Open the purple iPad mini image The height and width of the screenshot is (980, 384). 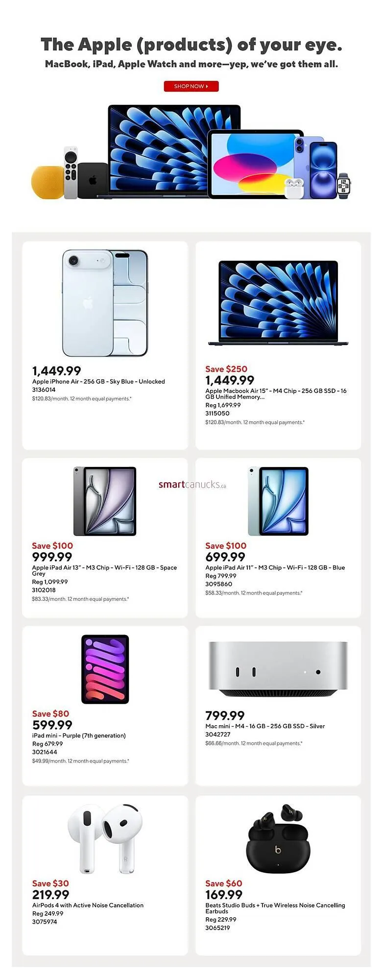click(105, 669)
